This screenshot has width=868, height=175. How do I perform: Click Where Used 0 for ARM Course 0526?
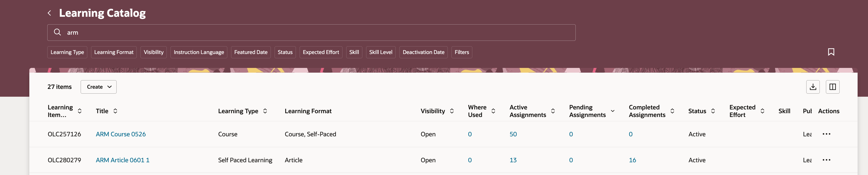tap(470, 134)
